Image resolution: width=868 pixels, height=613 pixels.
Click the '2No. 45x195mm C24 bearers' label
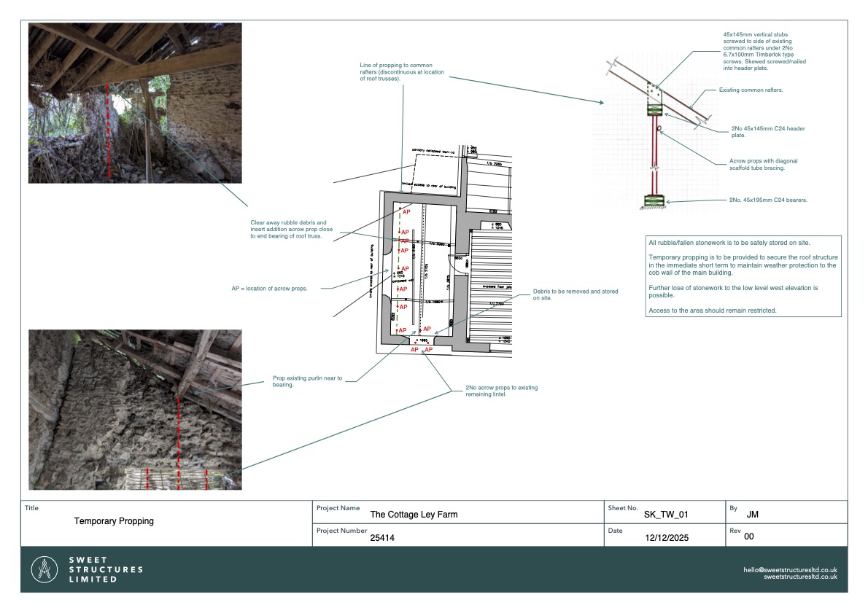pos(766,199)
